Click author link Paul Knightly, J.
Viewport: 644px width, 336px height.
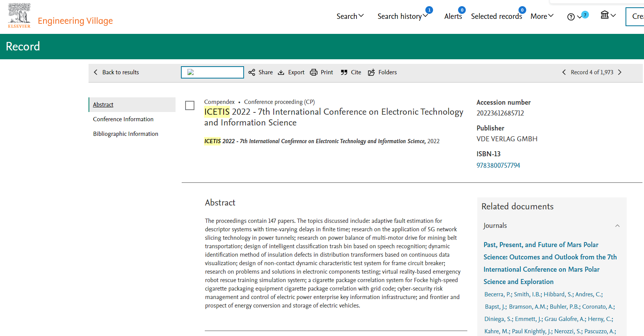(532, 331)
